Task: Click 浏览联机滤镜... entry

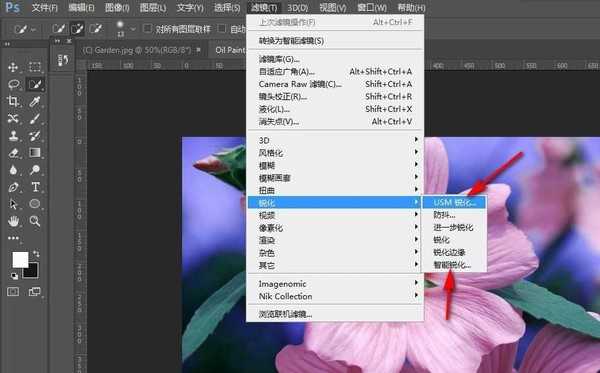Action: [x=335, y=314]
